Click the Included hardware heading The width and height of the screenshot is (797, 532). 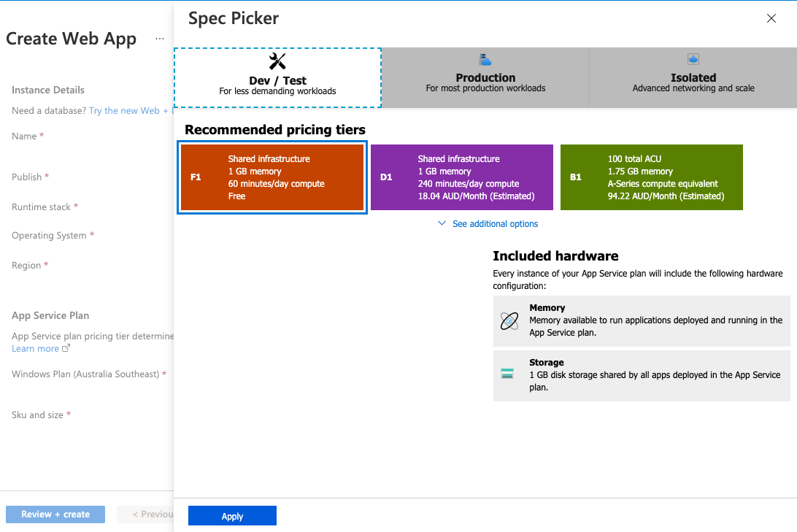[555, 255]
